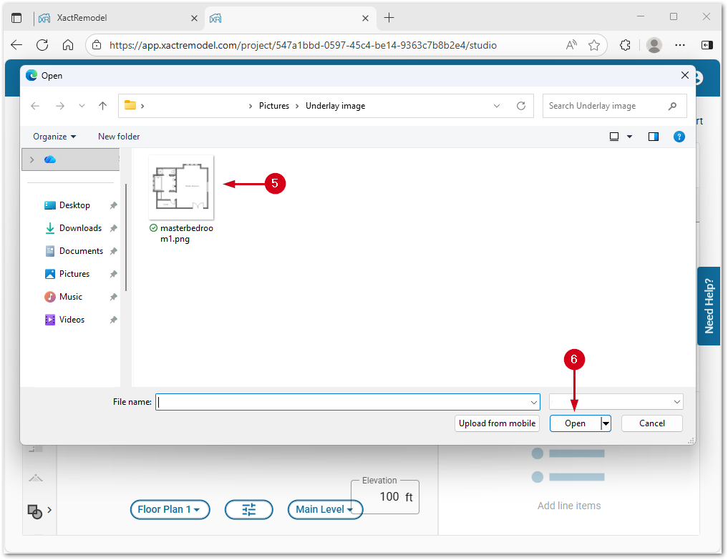Click the floor plan settings sliders icon
The image size is (728, 560).
point(248,509)
